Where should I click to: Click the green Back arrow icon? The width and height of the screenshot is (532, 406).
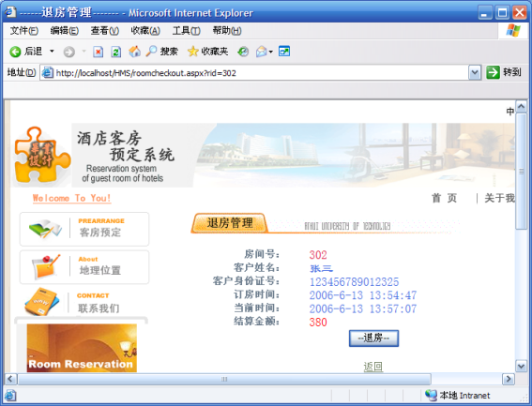[15, 52]
